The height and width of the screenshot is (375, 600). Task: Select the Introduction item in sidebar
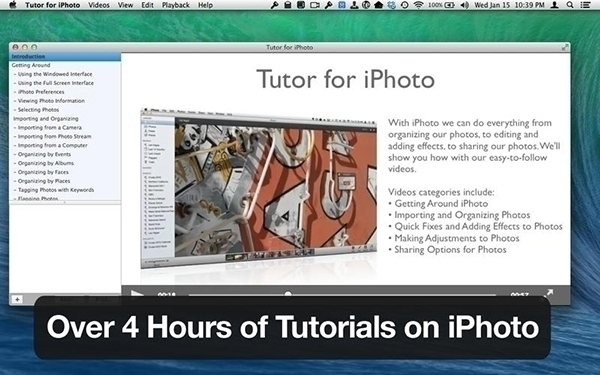click(x=65, y=56)
